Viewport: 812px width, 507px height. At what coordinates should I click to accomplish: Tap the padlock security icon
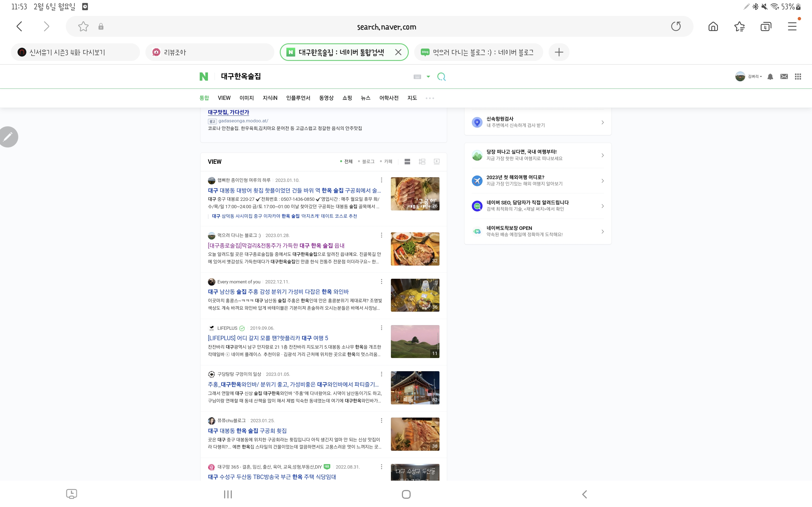tap(101, 27)
